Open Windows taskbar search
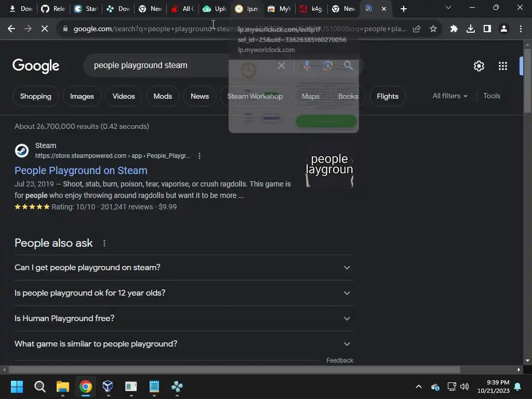Screen dimensions: 532x399 click(39, 387)
